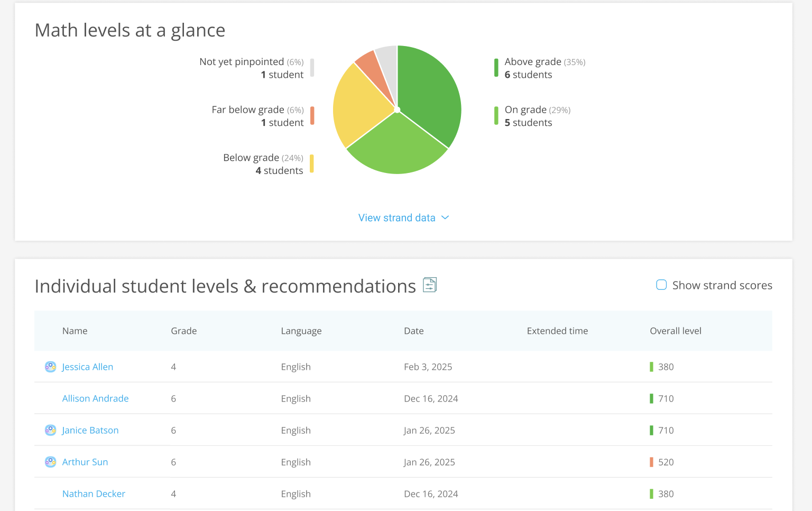The width and height of the screenshot is (812, 511).
Task: Open the export report icon beside the heading
Action: tap(430, 285)
